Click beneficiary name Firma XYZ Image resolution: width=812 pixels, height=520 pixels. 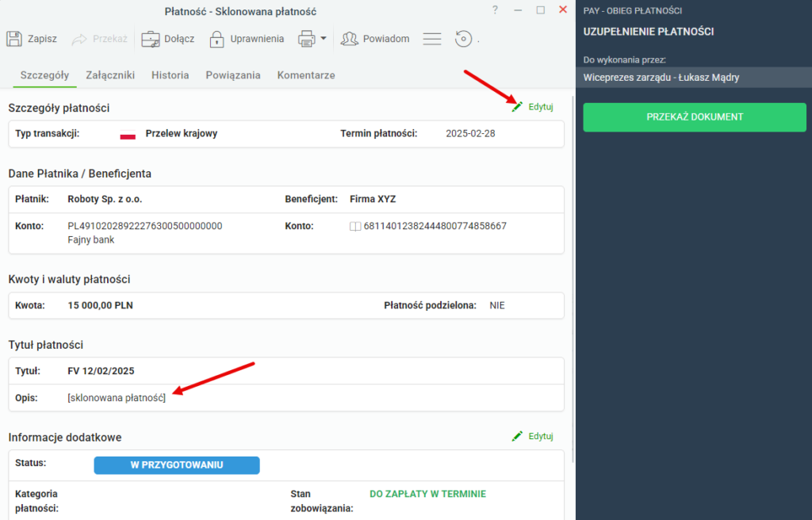373,200
